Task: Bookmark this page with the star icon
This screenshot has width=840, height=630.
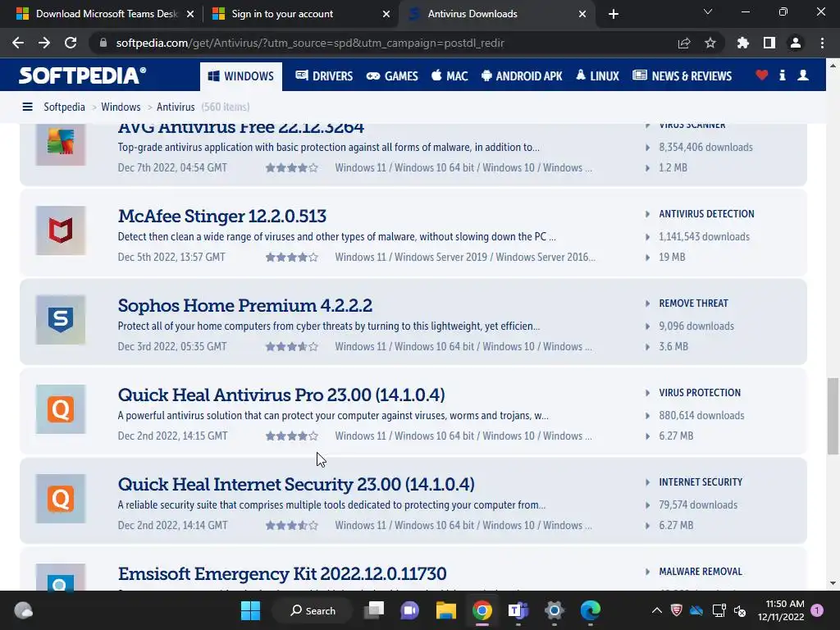Action: 710,43
